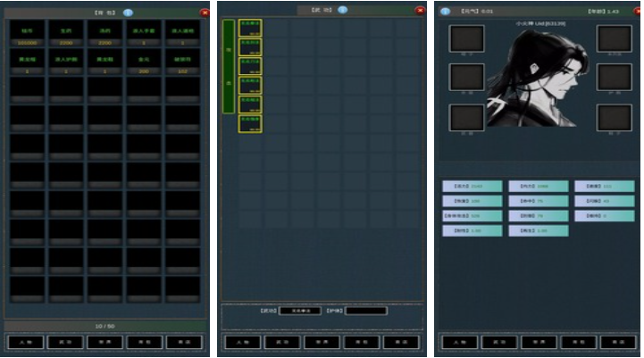
Task: Select the backpack item slot showing quantity 102
Action: point(183,62)
